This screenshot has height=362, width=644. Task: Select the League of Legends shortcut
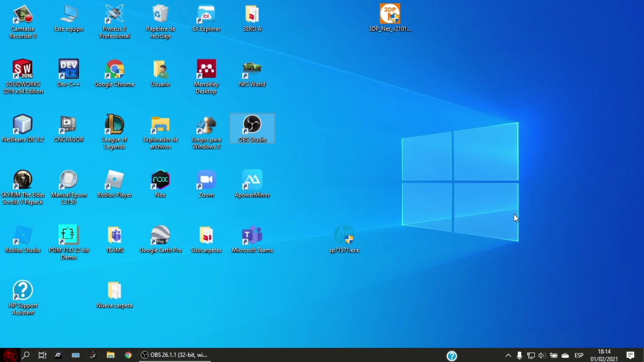(115, 133)
